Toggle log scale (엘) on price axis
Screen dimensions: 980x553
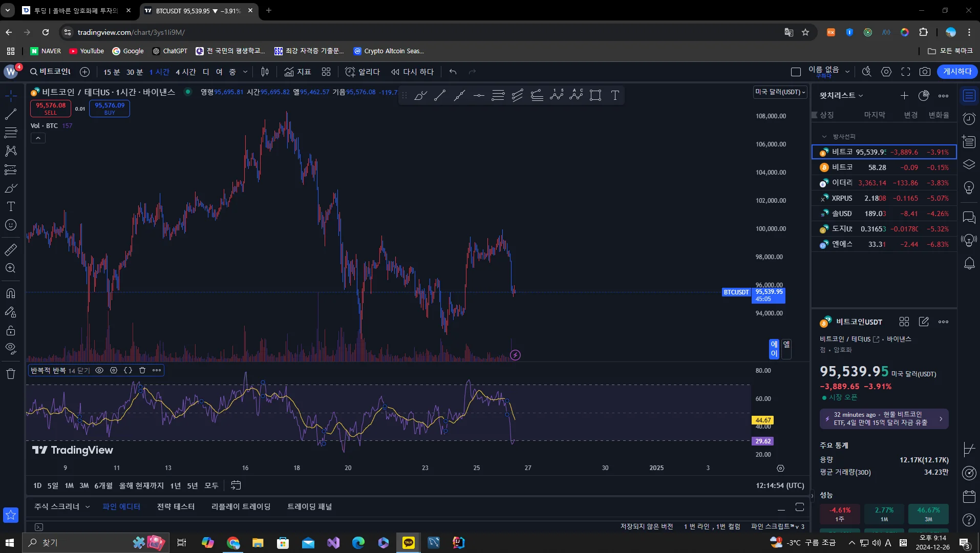click(x=786, y=349)
